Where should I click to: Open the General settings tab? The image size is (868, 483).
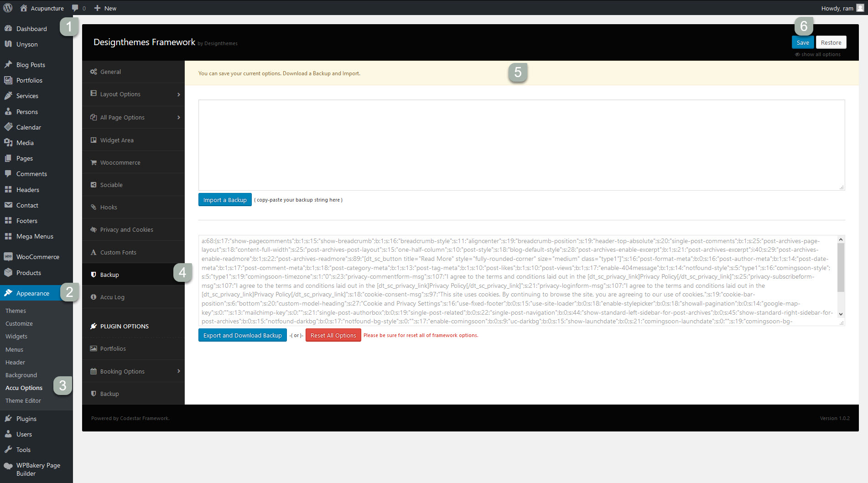pos(133,72)
